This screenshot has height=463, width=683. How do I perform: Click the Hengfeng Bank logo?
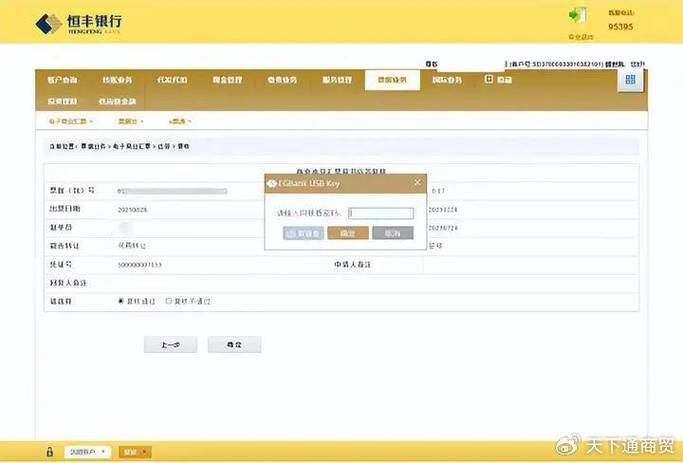[79, 24]
